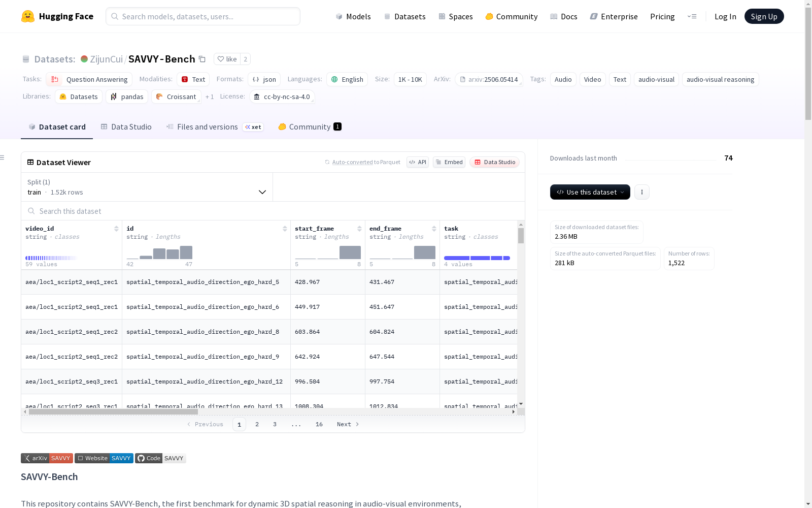The image size is (812, 508).
Task: Click the table's horizontal scrollbar thumb
Action: point(113,411)
